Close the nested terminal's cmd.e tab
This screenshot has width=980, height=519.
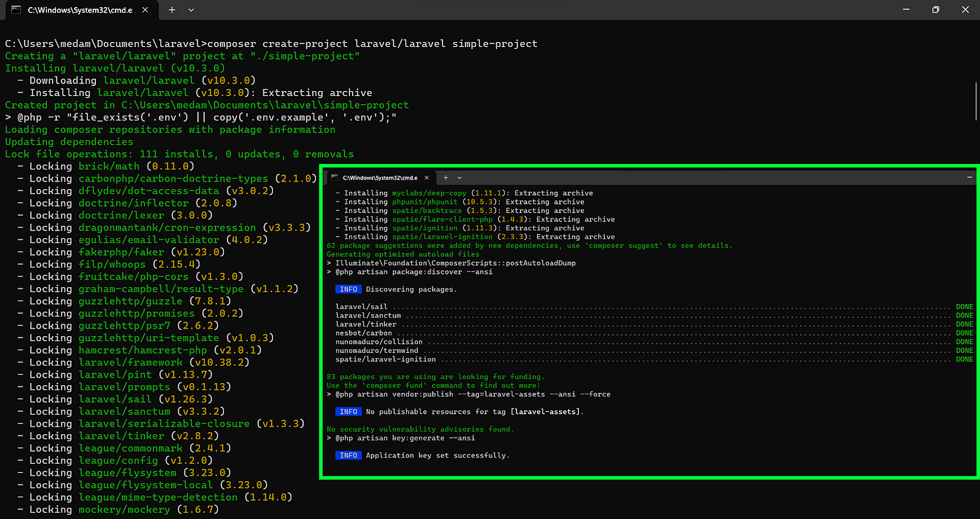[x=426, y=178]
